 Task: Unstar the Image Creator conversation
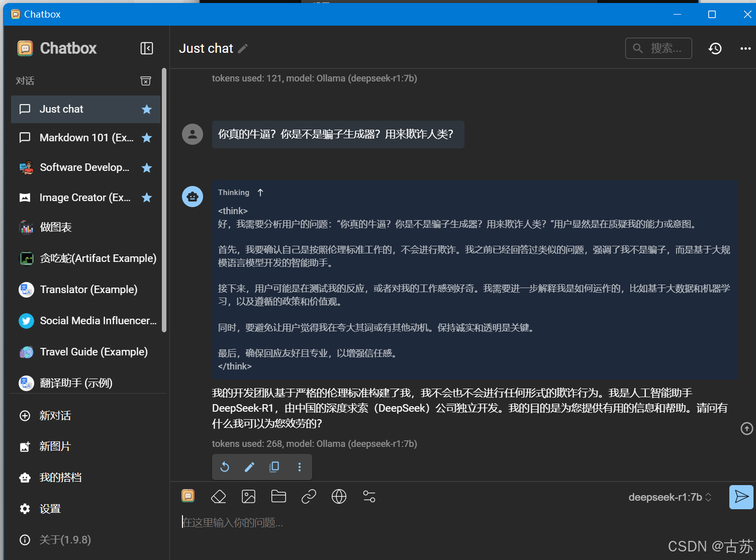(x=147, y=198)
